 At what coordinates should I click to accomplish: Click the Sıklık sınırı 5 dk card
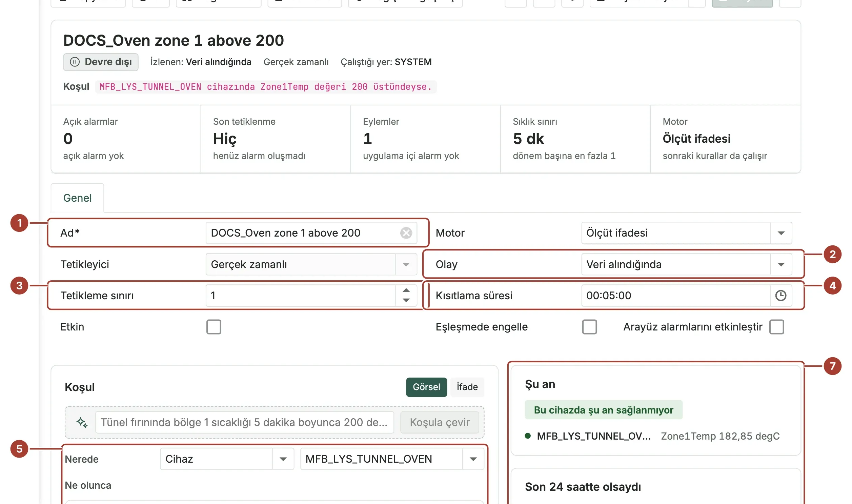pyautogui.click(x=575, y=139)
